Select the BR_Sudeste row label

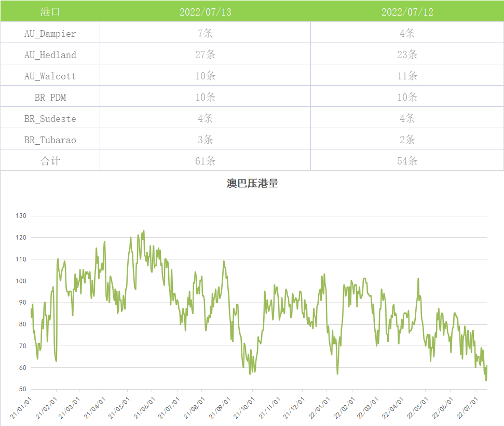coord(50,119)
